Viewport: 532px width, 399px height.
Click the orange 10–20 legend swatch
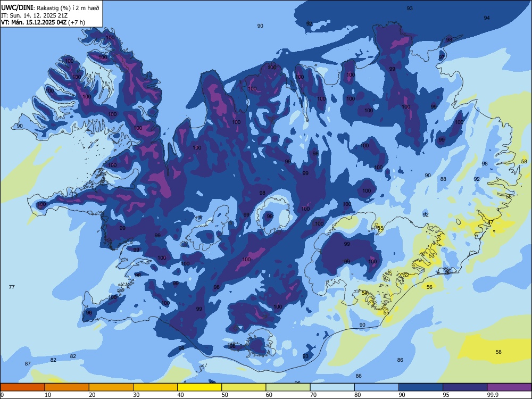click(x=67, y=387)
